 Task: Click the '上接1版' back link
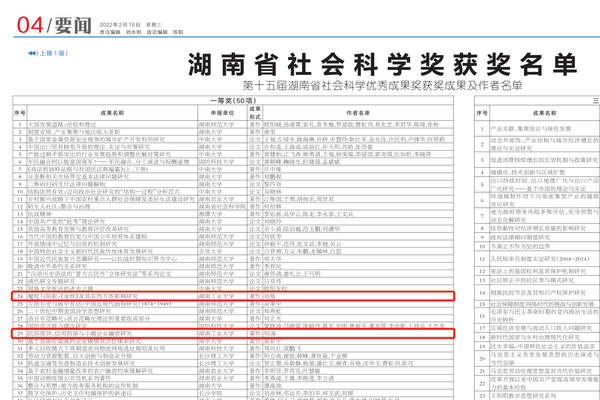(x=52, y=53)
